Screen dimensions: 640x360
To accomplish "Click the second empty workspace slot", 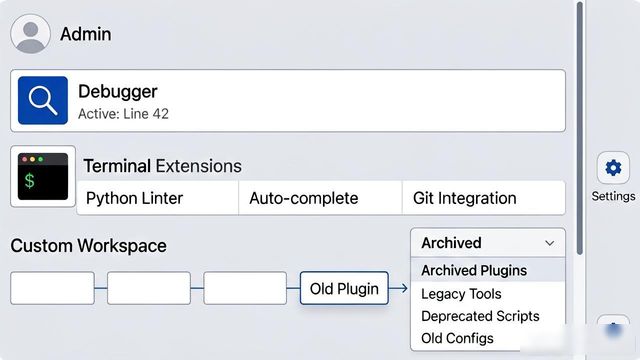I will point(149,288).
